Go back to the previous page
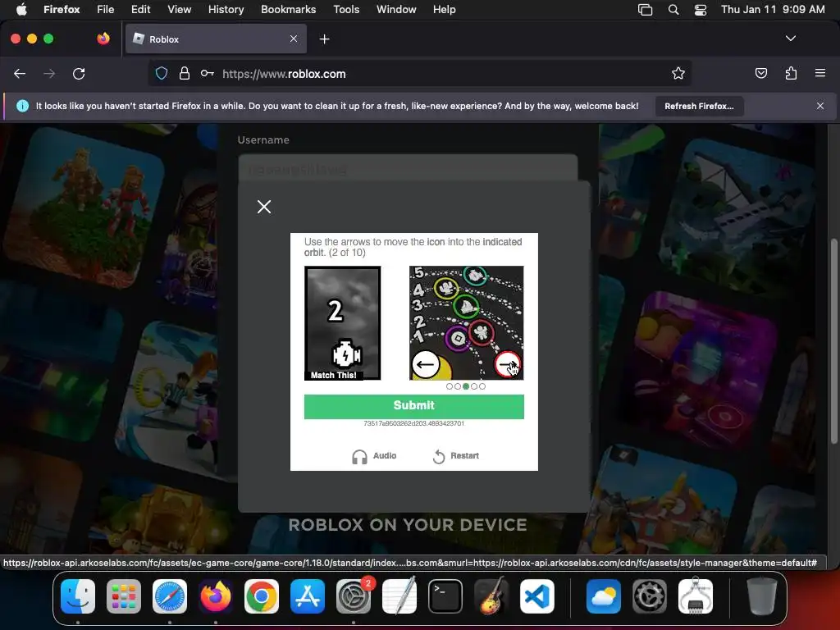 pos(20,74)
